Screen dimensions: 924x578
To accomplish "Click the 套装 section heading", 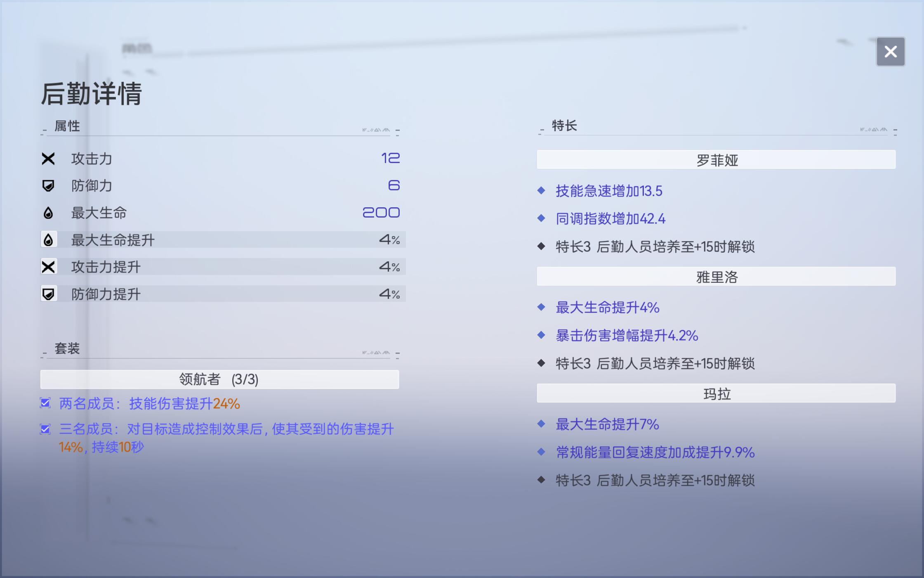I will pos(67,348).
